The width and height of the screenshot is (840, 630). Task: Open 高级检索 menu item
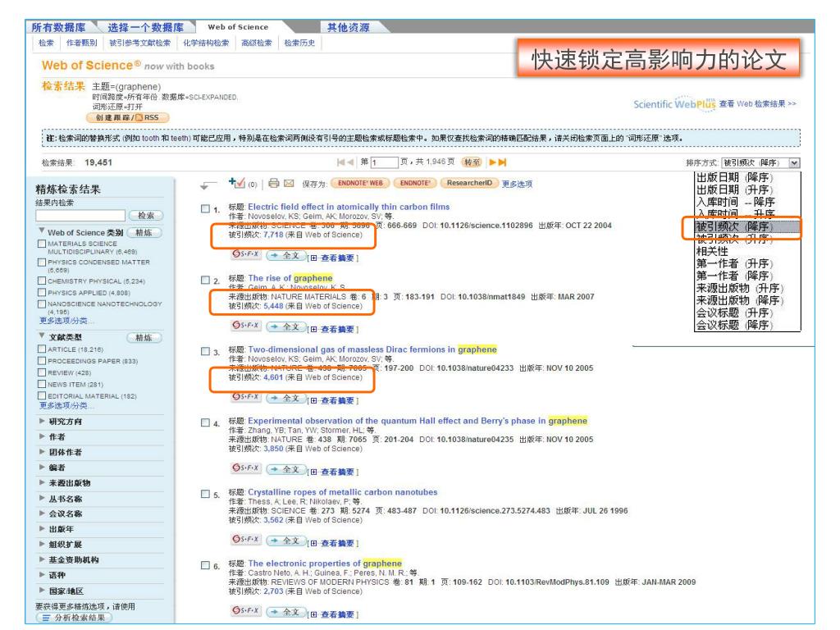click(256, 43)
